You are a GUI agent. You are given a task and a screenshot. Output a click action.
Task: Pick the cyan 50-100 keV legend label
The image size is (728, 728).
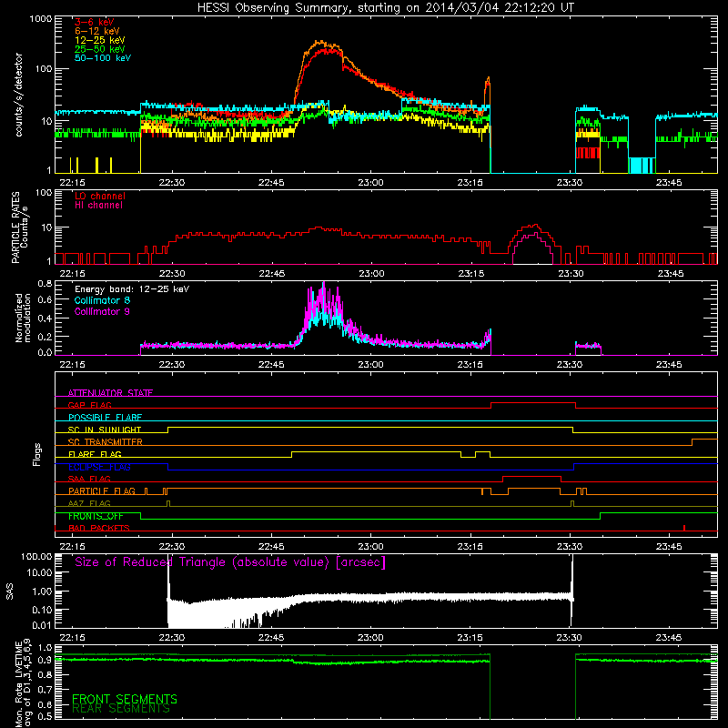coord(103,58)
